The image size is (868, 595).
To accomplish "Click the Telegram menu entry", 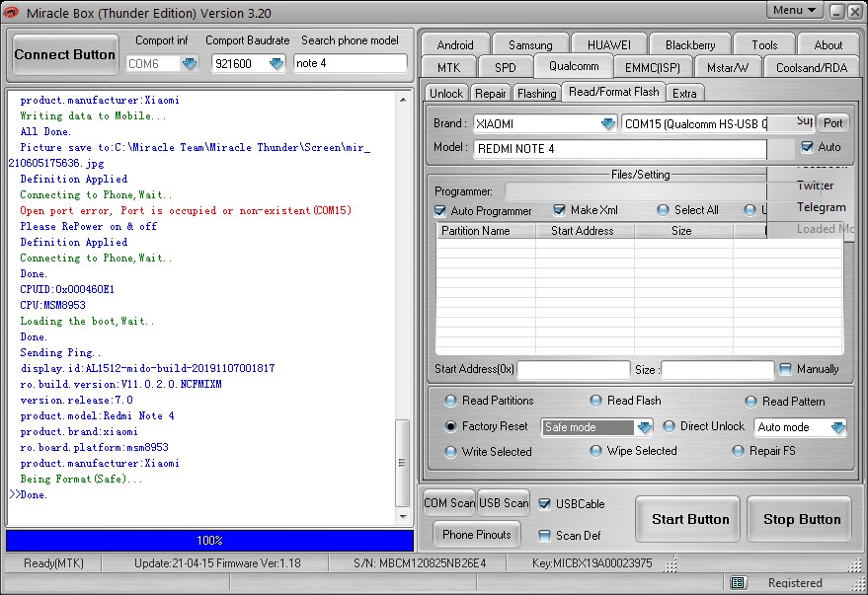I will pos(821,207).
